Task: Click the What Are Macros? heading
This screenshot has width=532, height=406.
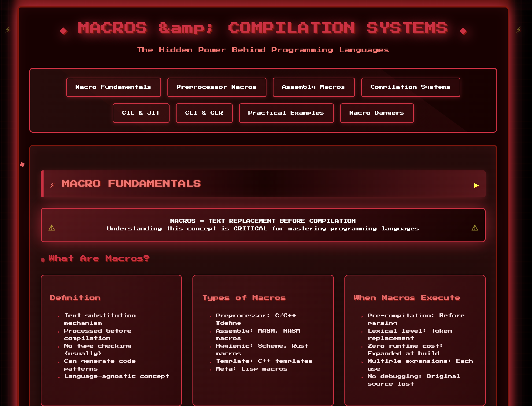Action: pos(99,258)
